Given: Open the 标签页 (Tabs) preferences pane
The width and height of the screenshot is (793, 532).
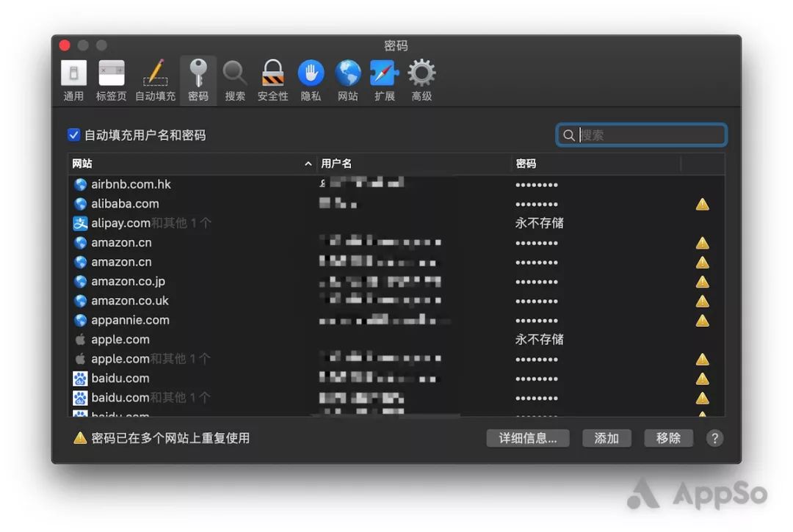Looking at the screenshot, I should (112, 81).
